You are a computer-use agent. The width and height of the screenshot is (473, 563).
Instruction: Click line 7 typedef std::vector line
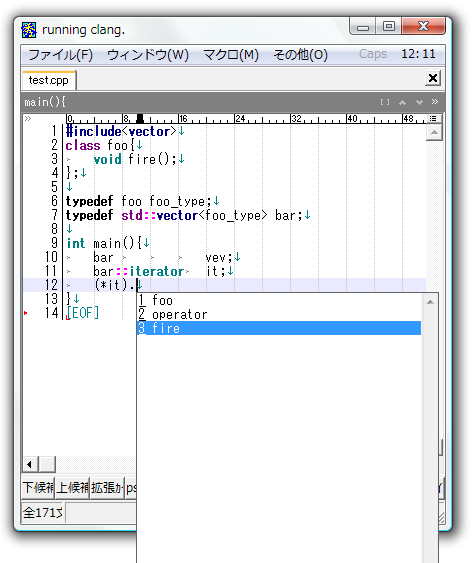(x=184, y=215)
